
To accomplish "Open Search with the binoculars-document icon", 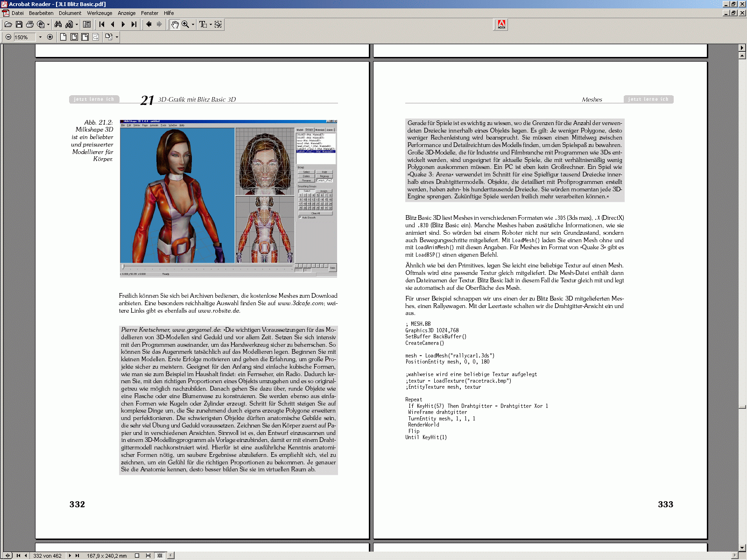I will 69,24.
